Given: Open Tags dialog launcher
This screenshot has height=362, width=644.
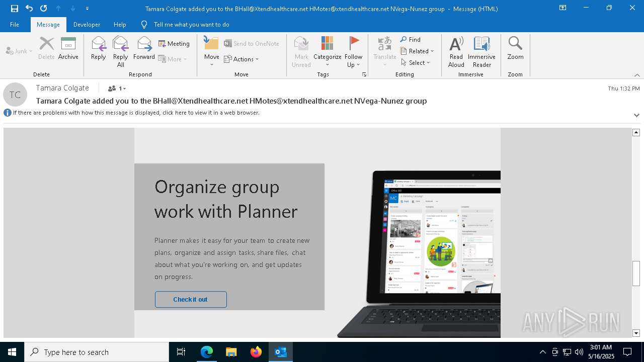Looking at the screenshot, I should coord(364,74).
